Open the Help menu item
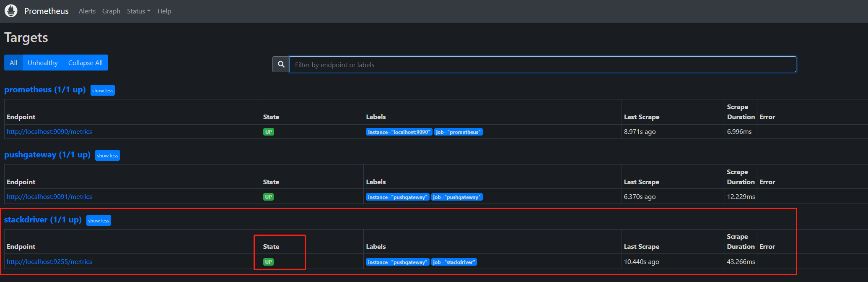The height and width of the screenshot is (282, 868). coord(164,11)
